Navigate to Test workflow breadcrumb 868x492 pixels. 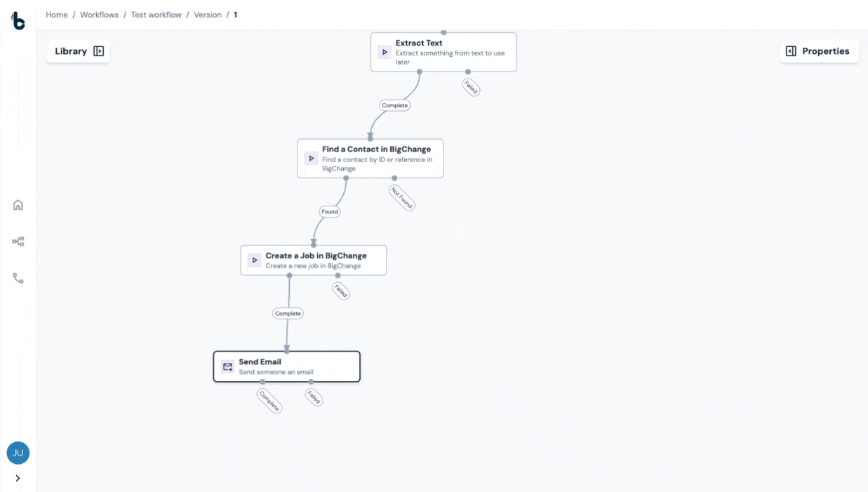pos(156,15)
